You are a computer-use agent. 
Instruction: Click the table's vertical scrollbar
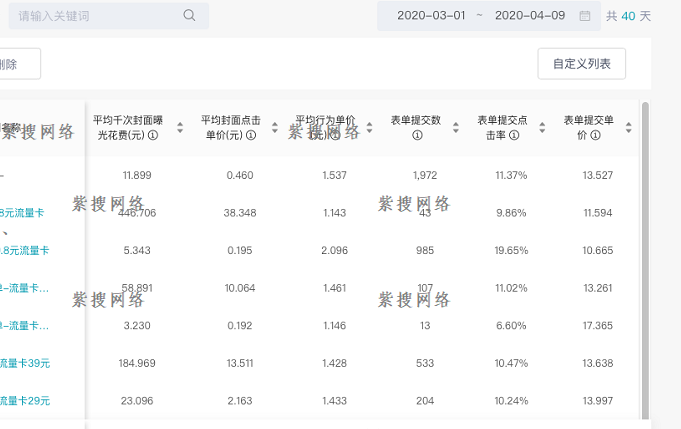click(x=645, y=250)
